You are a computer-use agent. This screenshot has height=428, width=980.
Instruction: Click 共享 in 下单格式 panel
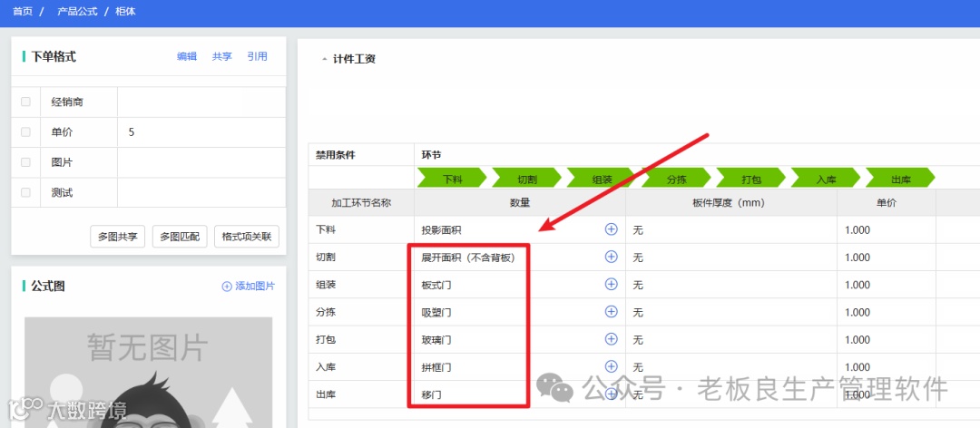222,56
